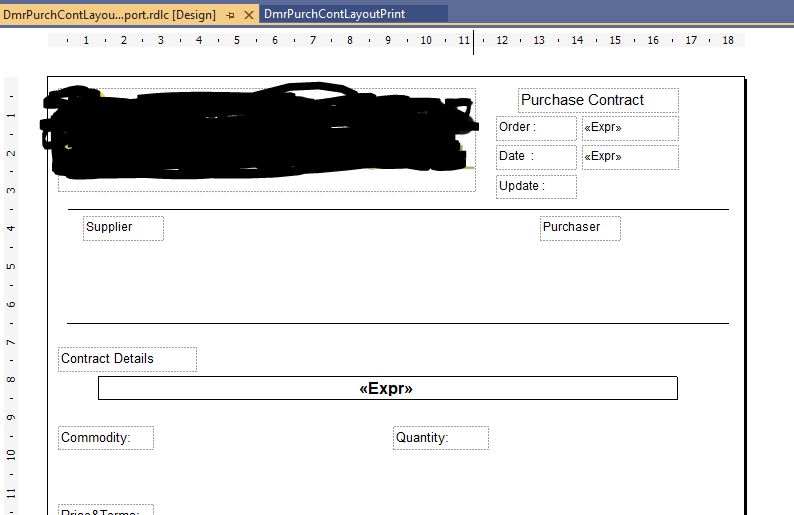Close the rdlc Design tab
The height and width of the screenshot is (515, 794).
tap(249, 15)
